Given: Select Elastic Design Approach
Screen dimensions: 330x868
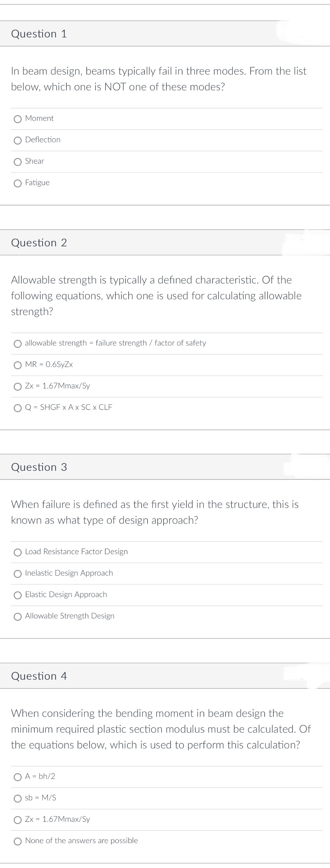Looking at the screenshot, I should pyautogui.click(x=17, y=595).
